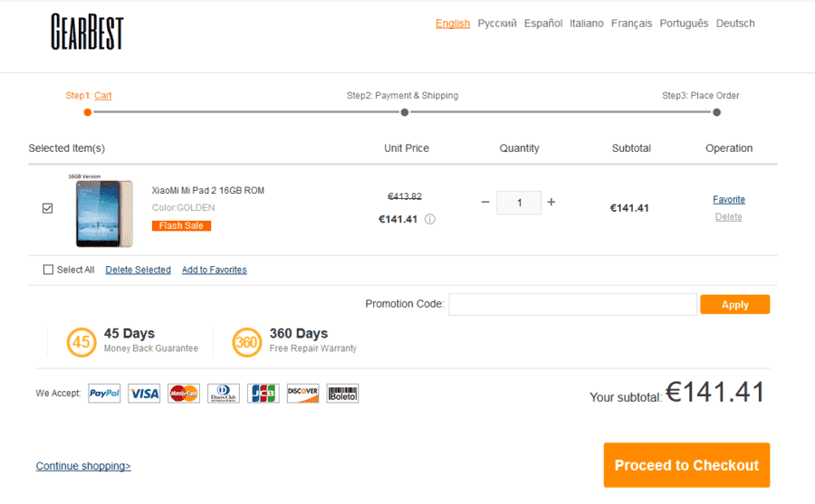Click the GearBest logo
Viewport: 815px width, 504px height.
pyautogui.click(x=87, y=33)
